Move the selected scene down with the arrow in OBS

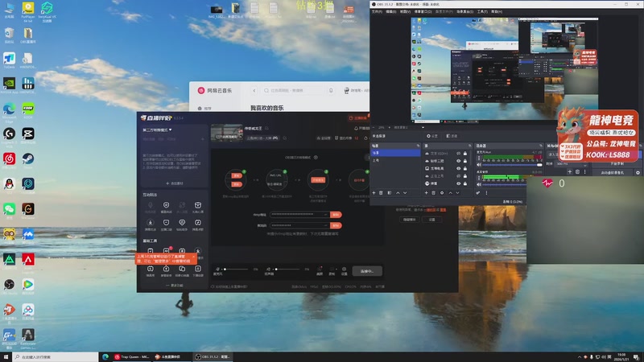405,193
